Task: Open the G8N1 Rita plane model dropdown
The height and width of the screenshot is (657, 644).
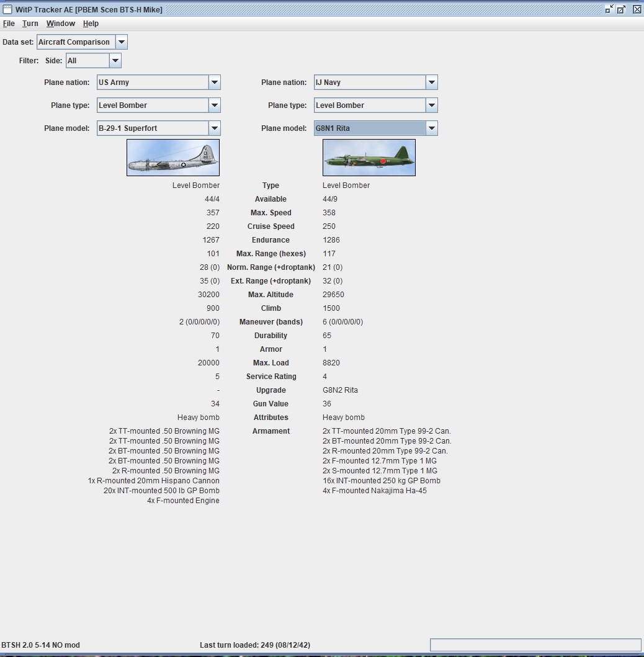Action: (x=375, y=128)
